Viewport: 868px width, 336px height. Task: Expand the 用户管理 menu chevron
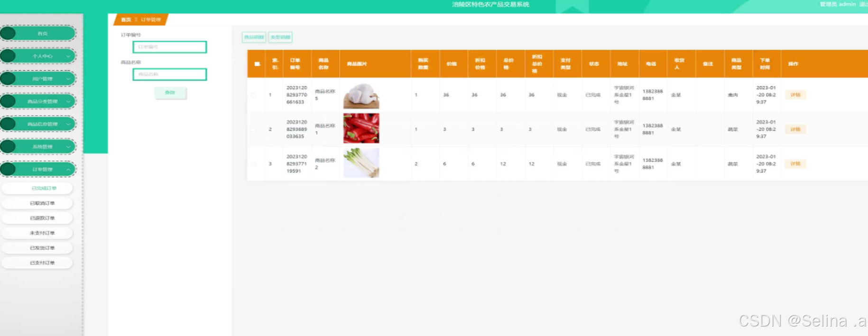pos(68,79)
